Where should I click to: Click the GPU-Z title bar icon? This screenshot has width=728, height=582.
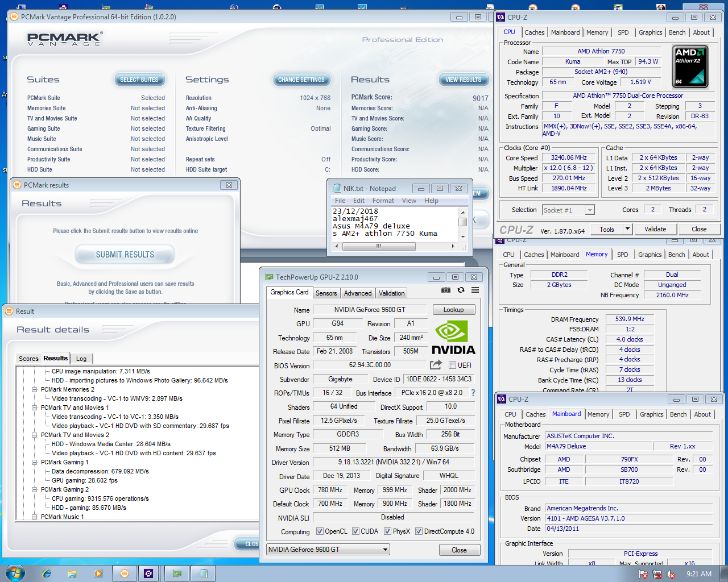269,277
